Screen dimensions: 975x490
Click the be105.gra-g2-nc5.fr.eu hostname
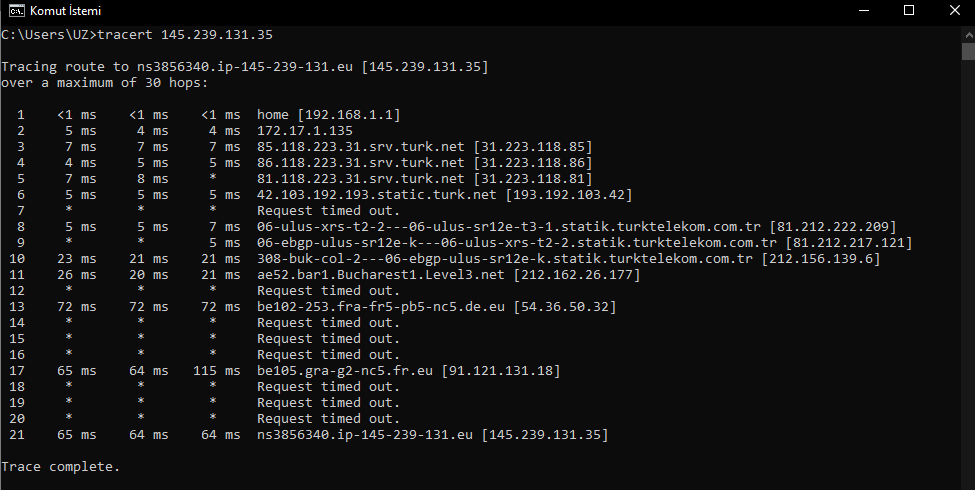point(344,371)
